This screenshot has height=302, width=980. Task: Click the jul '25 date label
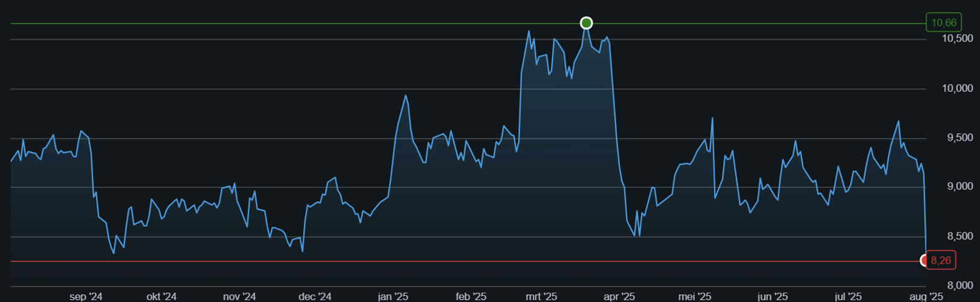click(848, 296)
